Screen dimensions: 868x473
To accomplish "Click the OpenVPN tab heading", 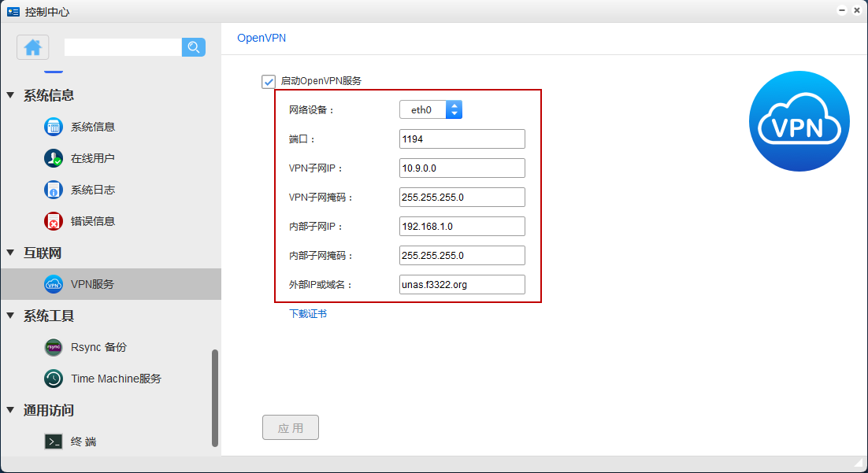I will click(x=262, y=39).
